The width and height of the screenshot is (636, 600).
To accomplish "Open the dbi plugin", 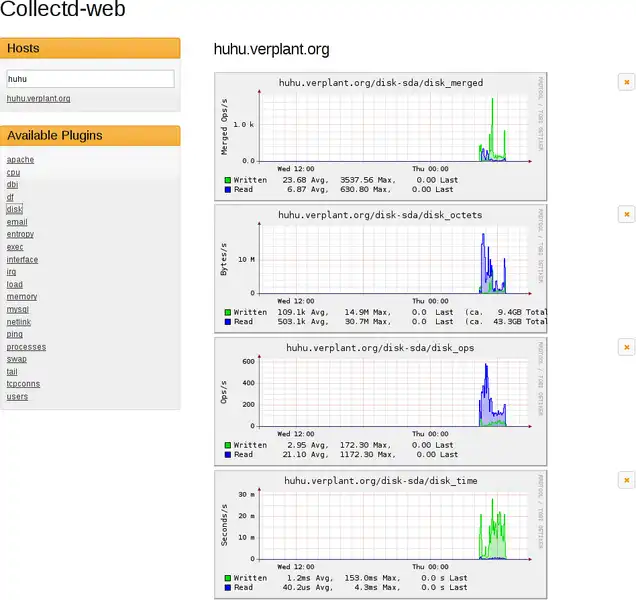I will pos(12,185).
